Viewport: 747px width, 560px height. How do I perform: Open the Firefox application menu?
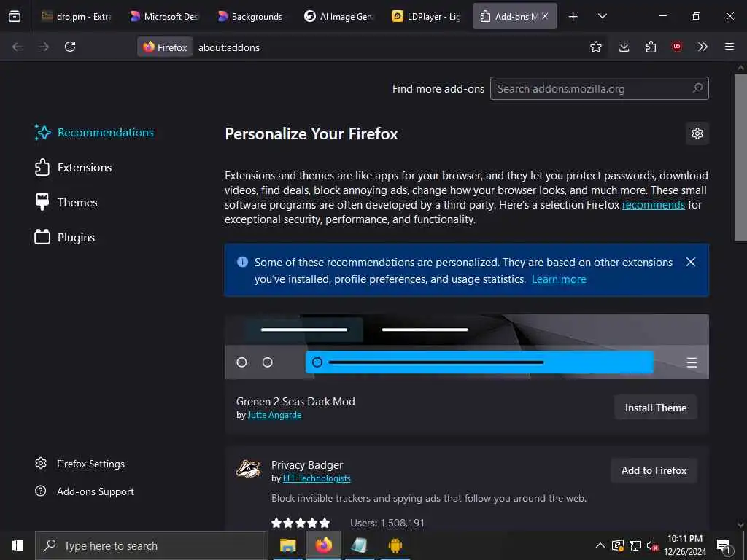click(729, 47)
